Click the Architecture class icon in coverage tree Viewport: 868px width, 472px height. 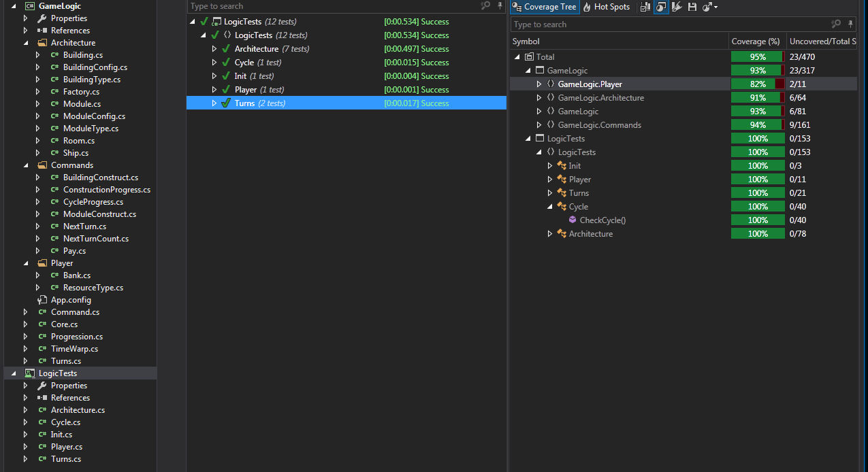(x=562, y=233)
